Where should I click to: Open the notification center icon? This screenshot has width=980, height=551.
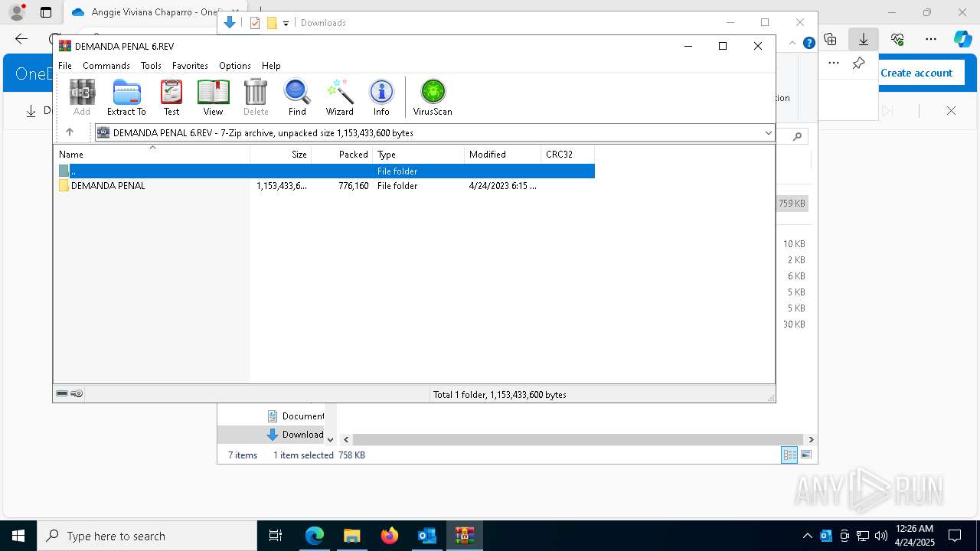click(x=955, y=536)
